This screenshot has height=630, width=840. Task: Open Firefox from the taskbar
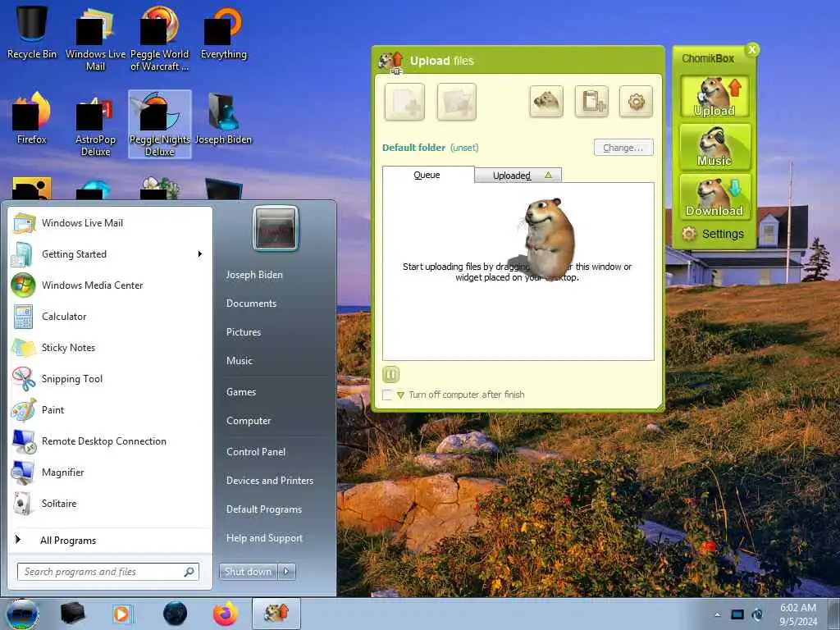coord(226,614)
